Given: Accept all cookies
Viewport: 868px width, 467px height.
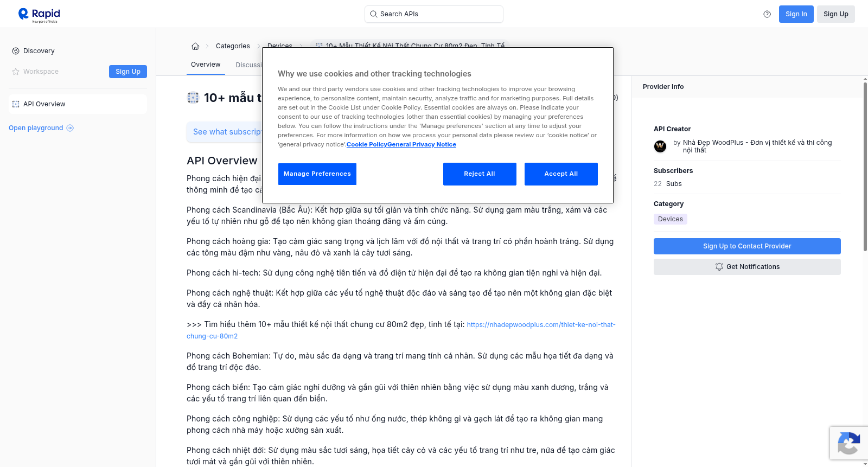Looking at the screenshot, I should pos(561,174).
